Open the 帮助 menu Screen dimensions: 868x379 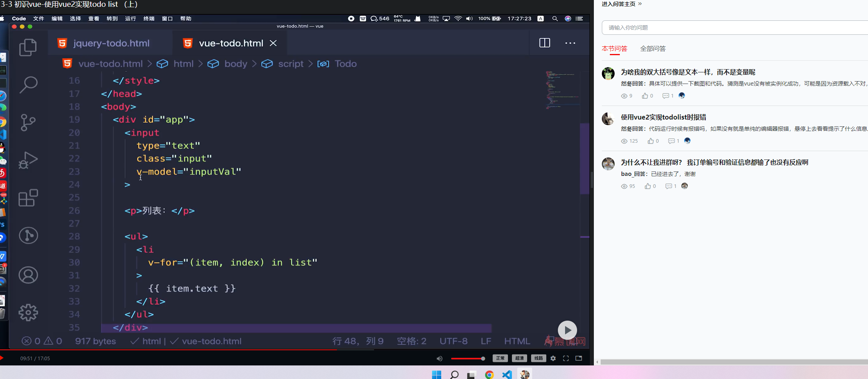(x=185, y=18)
